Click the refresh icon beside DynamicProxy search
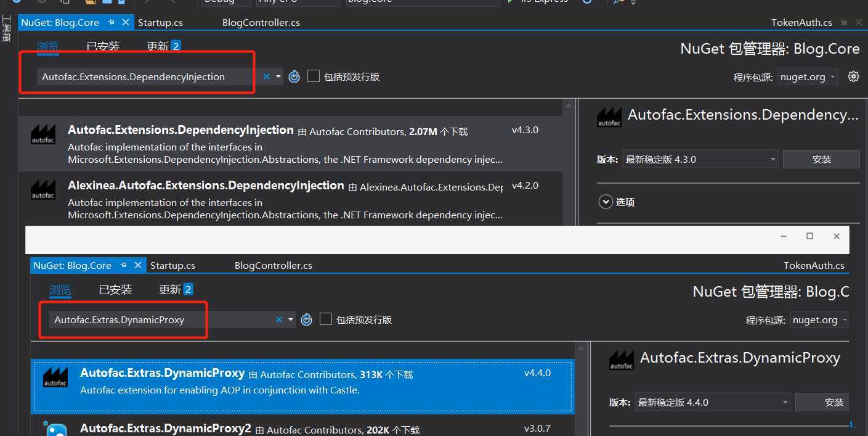Screen dimensions: 868x436 (x=307, y=319)
